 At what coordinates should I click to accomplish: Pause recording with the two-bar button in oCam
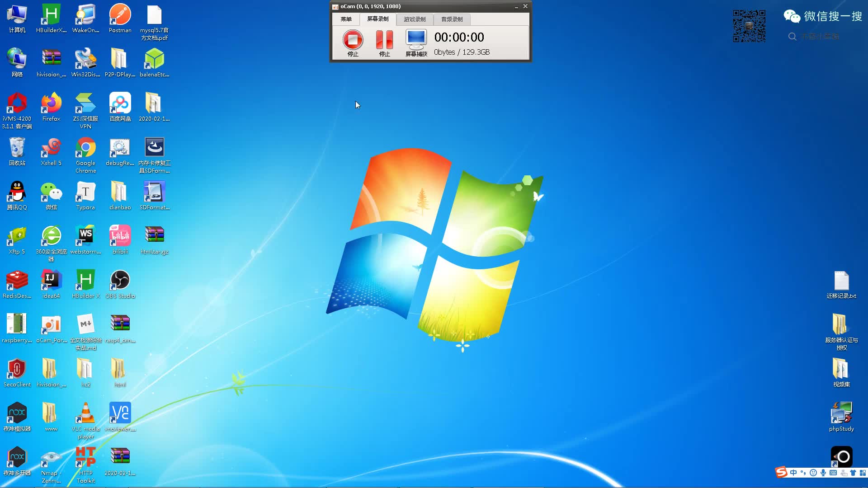(384, 40)
